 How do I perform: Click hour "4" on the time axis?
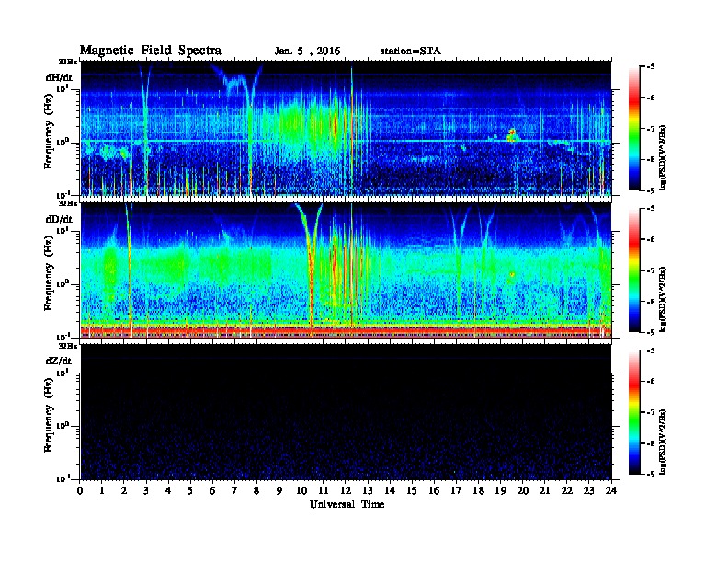[168, 490]
